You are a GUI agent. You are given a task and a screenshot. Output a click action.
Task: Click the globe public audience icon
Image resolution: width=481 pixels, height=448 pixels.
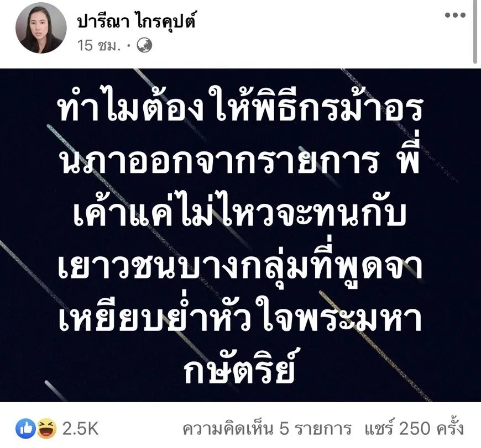click(x=144, y=45)
